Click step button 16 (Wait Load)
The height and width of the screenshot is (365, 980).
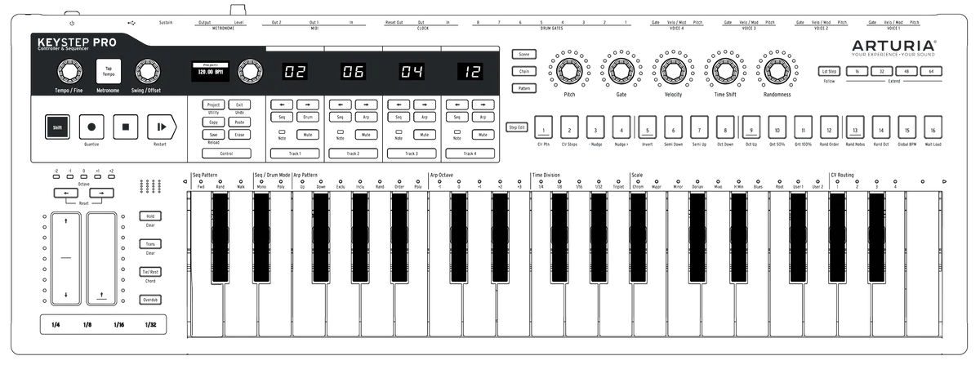(931, 127)
